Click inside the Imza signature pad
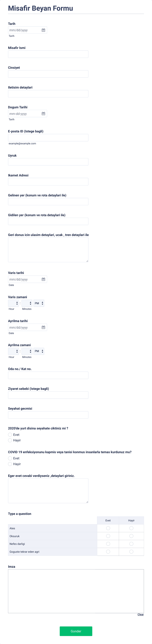This screenshot has width=152, height=644. 76,591
